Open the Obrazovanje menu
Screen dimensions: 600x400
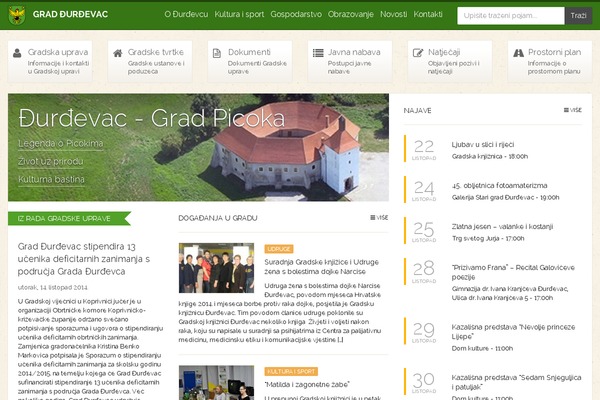[x=351, y=15]
